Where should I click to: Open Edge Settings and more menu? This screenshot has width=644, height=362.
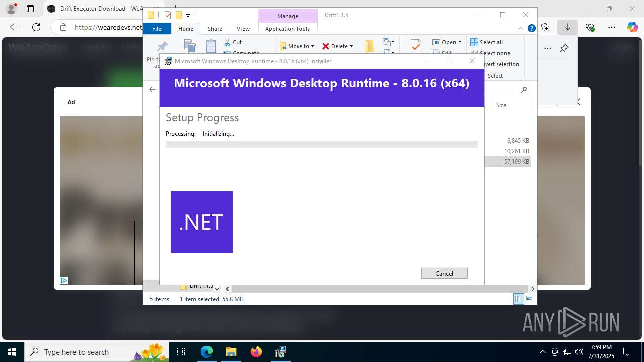(x=611, y=27)
